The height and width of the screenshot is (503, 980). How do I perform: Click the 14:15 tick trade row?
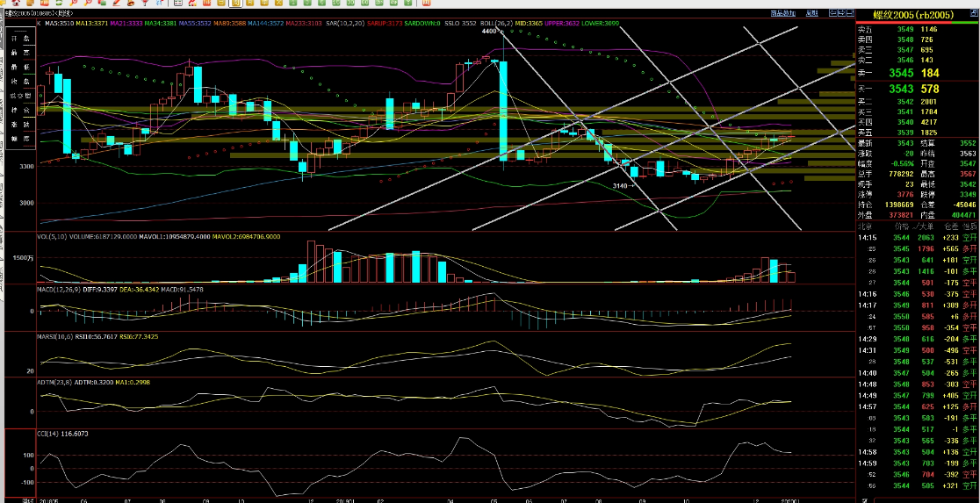[x=918, y=237]
